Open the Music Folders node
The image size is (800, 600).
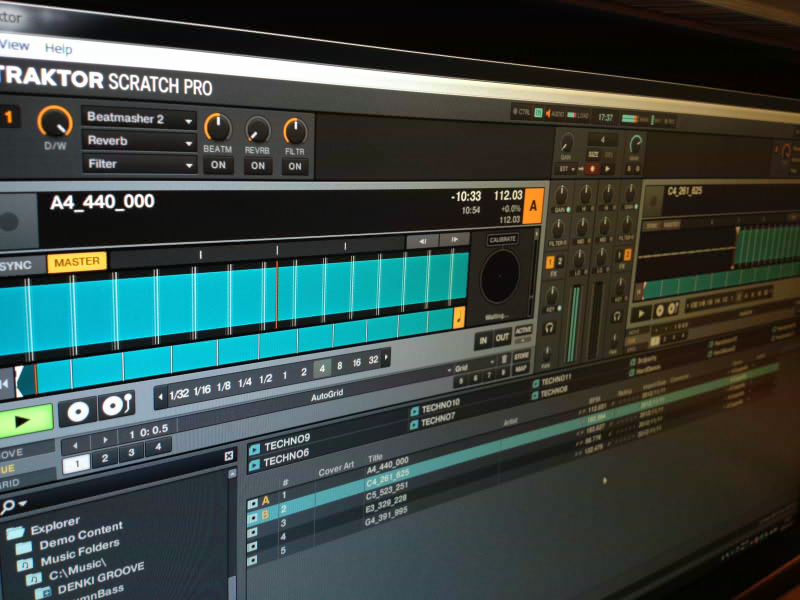(x=80, y=553)
